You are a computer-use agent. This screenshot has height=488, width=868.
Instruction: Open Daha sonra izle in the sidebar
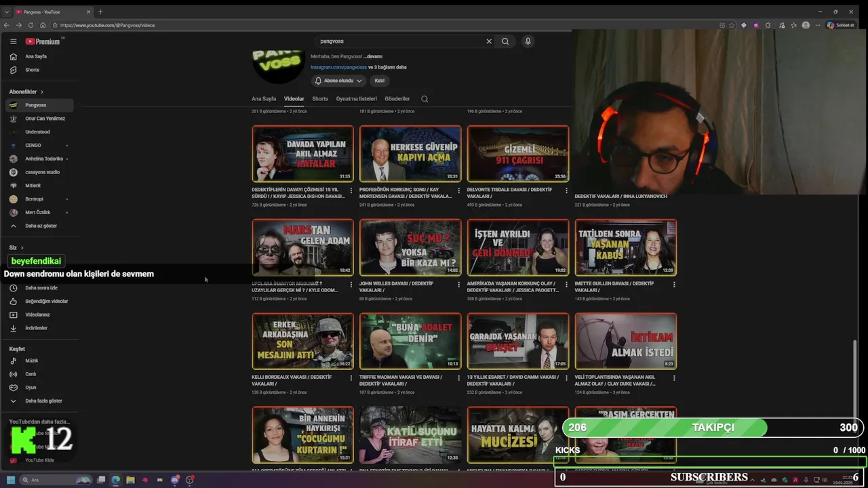tap(41, 287)
